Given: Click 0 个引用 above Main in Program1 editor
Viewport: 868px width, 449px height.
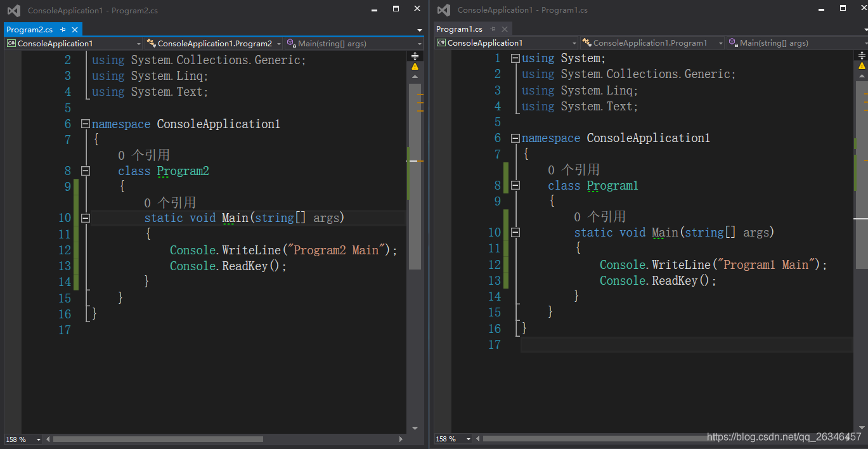Looking at the screenshot, I should click(600, 217).
